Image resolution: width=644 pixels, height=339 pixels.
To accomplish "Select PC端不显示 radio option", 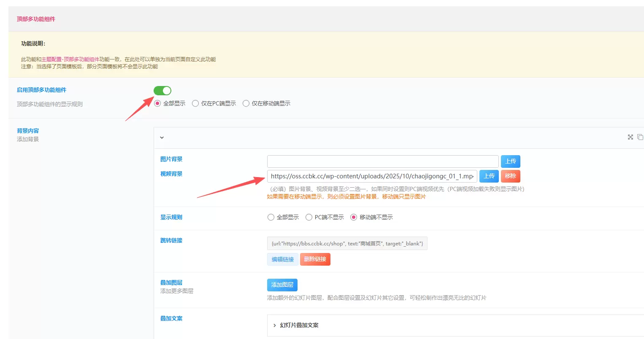I will [x=309, y=217].
